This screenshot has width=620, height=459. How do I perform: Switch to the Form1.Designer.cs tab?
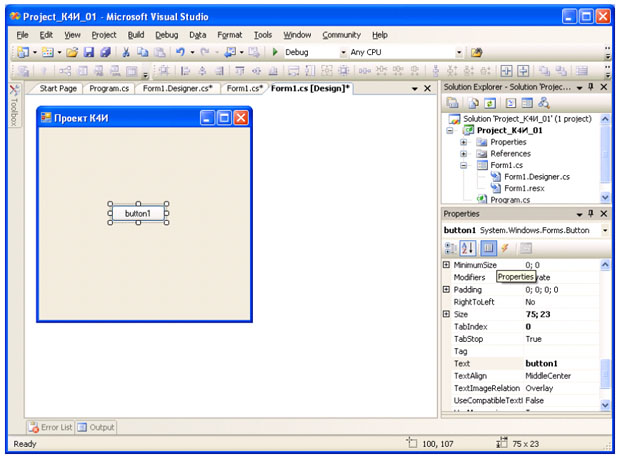178,89
